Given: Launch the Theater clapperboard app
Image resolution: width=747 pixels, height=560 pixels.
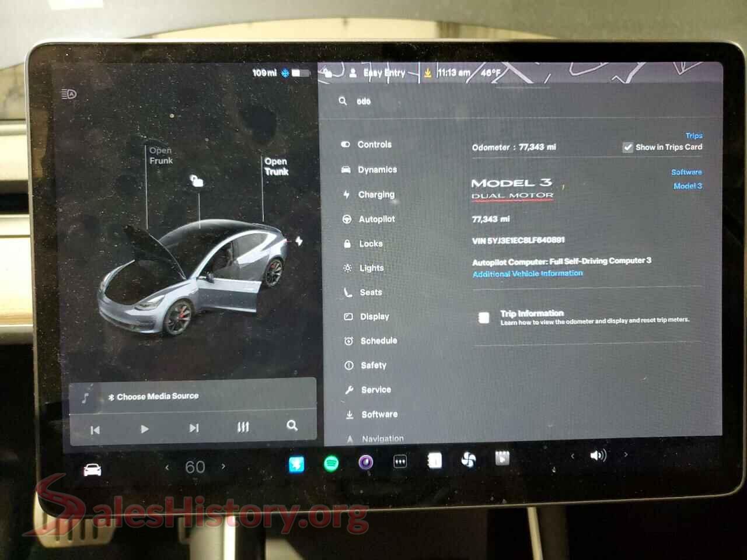Looking at the screenshot, I should (502, 459).
